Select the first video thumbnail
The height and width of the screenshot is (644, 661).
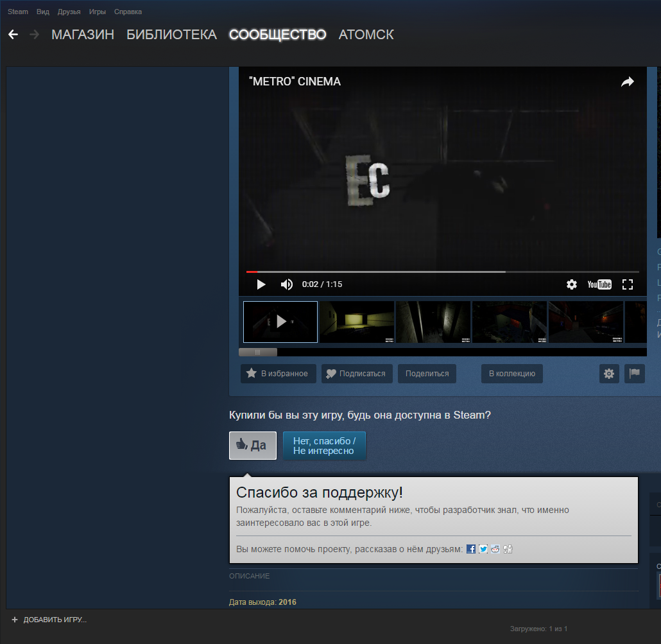pos(280,322)
